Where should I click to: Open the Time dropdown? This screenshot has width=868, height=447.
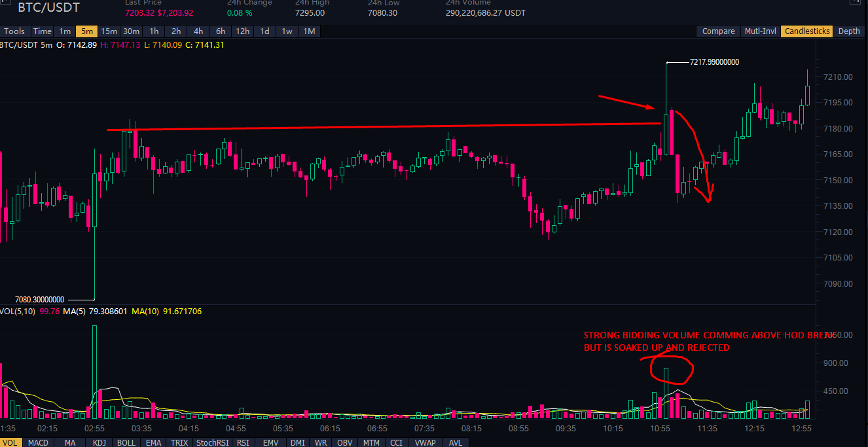42,31
